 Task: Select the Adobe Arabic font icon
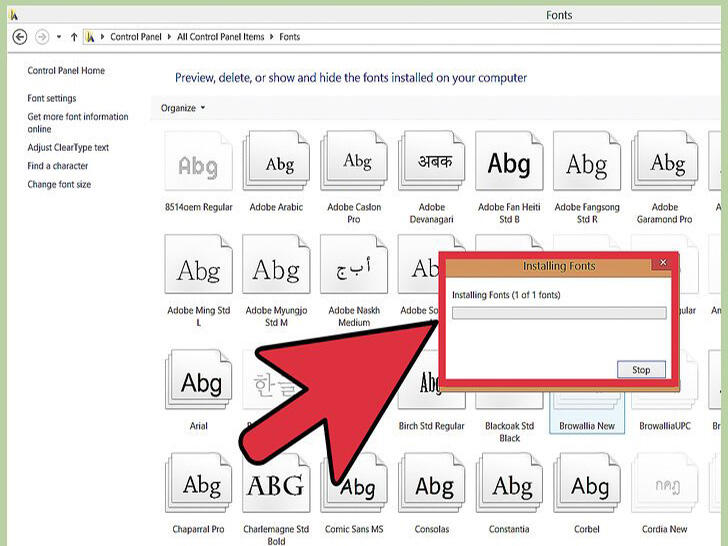(x=276, y=162)
